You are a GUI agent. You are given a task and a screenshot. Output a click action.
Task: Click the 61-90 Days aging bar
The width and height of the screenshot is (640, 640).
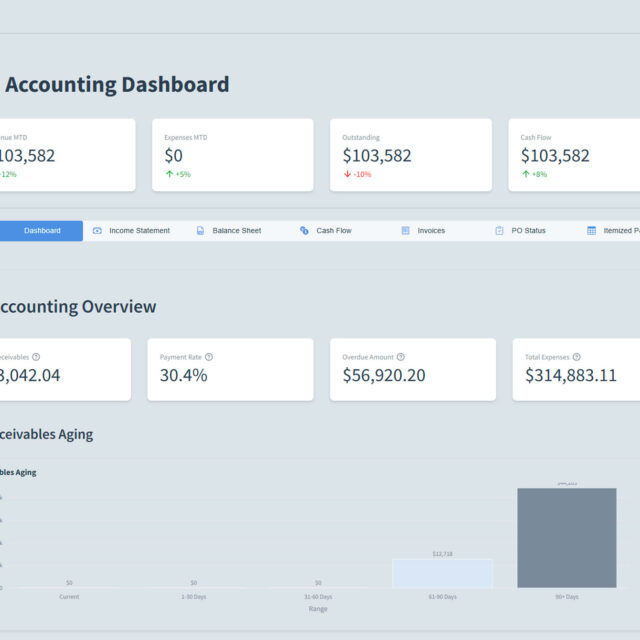tap(442, 573)
